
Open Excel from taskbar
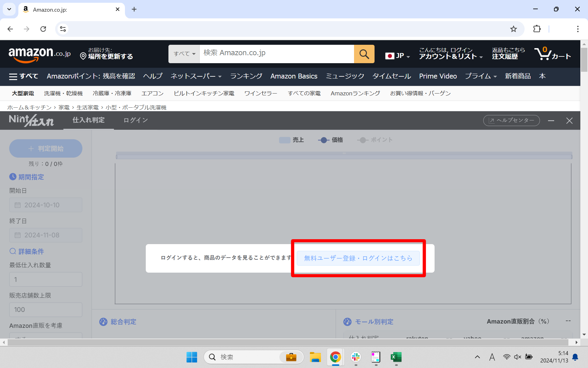[396, 357]
